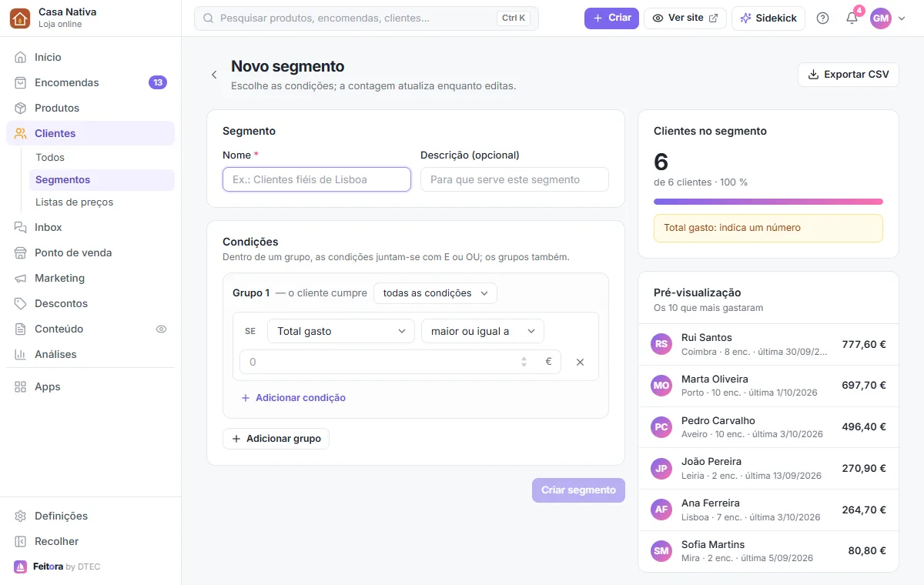The height and width of the screenshot is (585, 924).
Task: Select Rui Santos in the preview
Action: pos(768,344)
